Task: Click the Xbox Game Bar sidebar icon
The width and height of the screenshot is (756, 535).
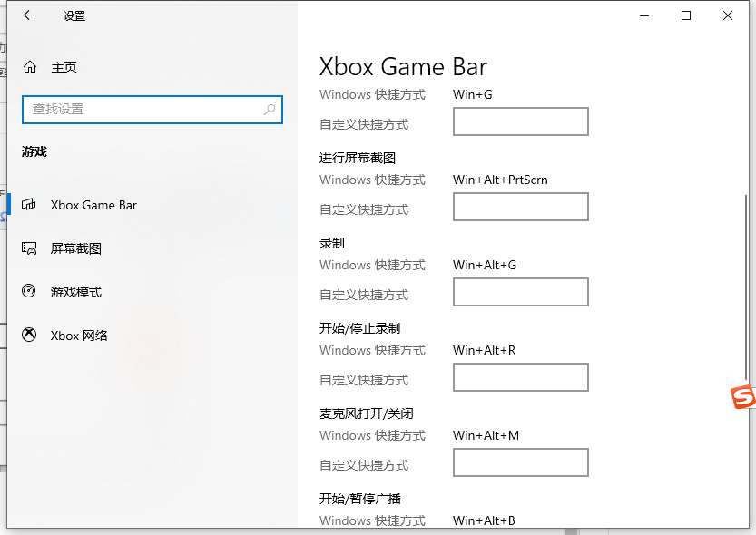Action: [30, 205]
